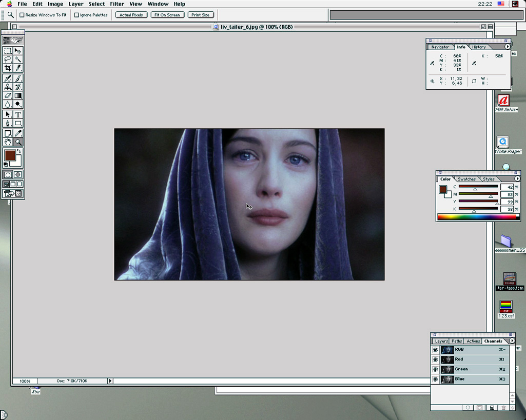Open first color readout eyedropper options
526x420 pixels.
[x=432, y=63]
